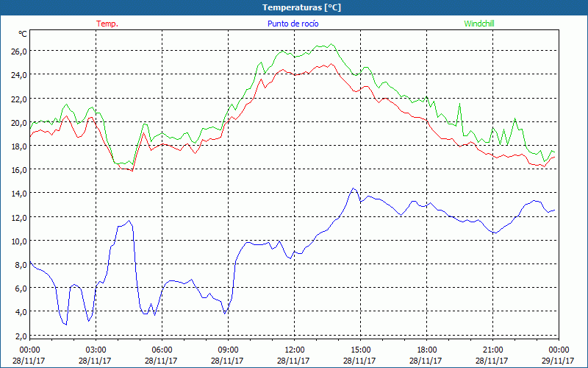Click the 21:00 time axis label

click(x=492, y=350)
